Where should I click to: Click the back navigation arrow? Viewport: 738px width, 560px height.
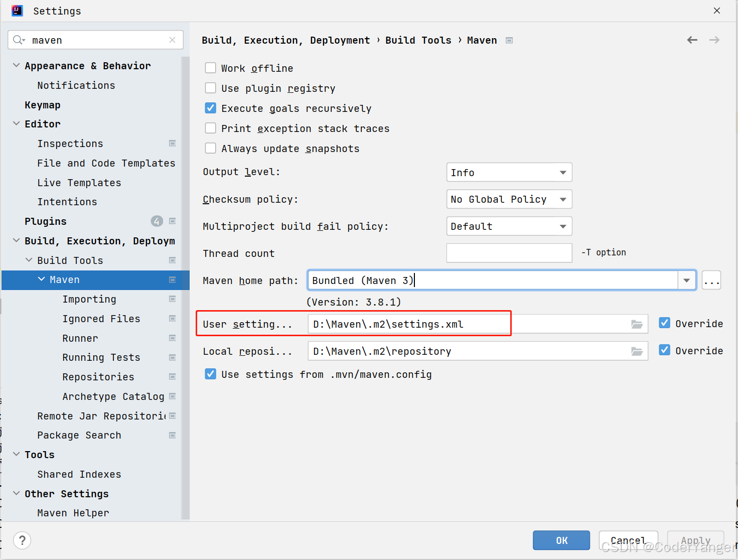pos(692,40)
